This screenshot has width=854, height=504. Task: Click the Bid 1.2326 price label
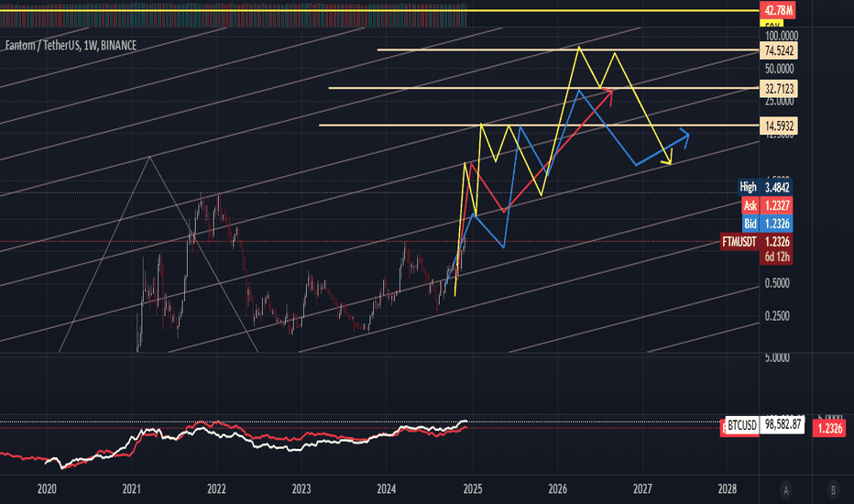[767, 224]
